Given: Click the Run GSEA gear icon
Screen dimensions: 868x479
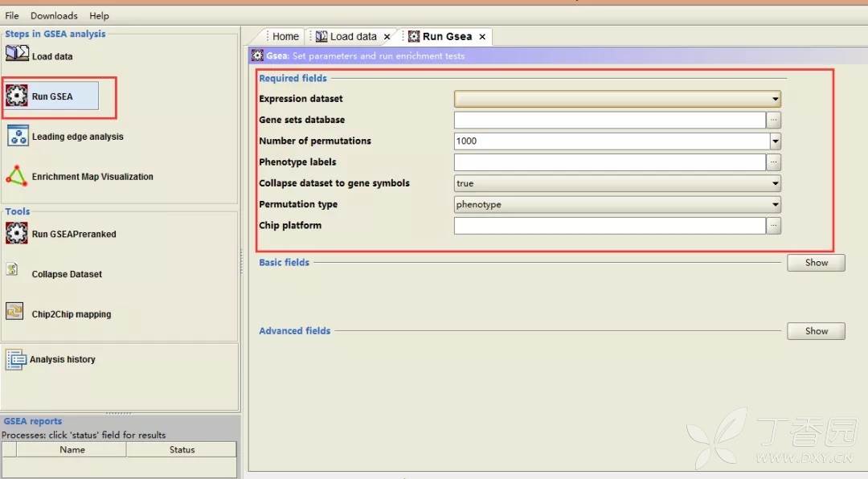Looking at the screenshot, I should click(17, 96).
